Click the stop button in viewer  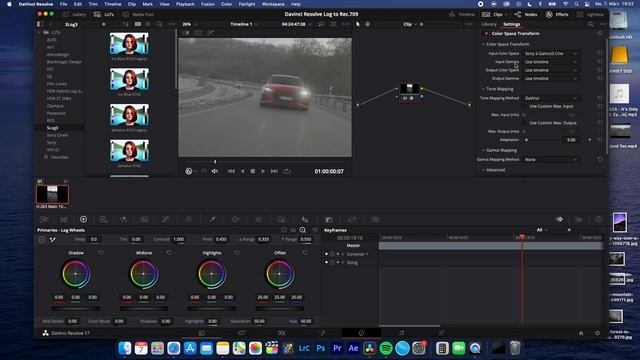pyautogui.click(x=253, y=171)
